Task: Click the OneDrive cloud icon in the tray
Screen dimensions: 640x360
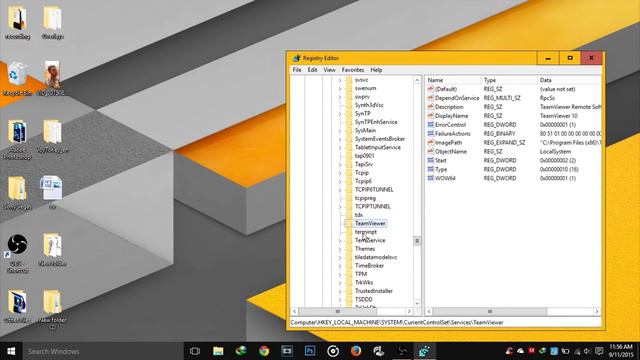Action: (x=520, y=351)
